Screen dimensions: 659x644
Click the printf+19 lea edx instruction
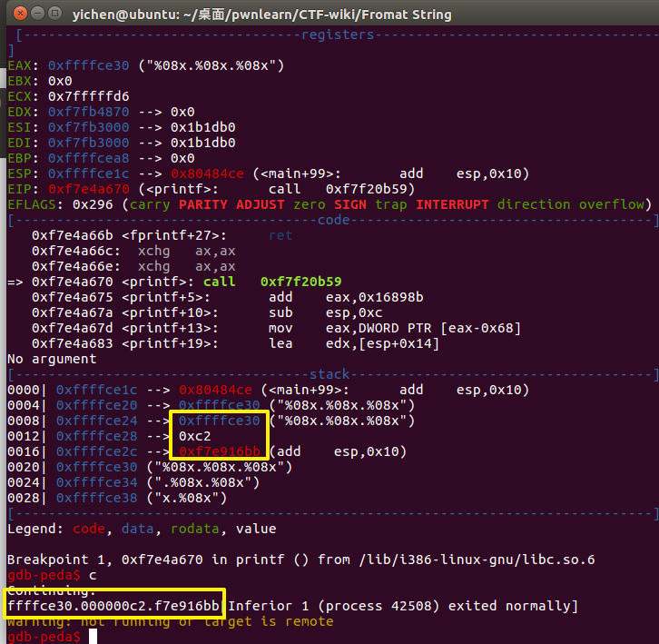tap(235, 343)
